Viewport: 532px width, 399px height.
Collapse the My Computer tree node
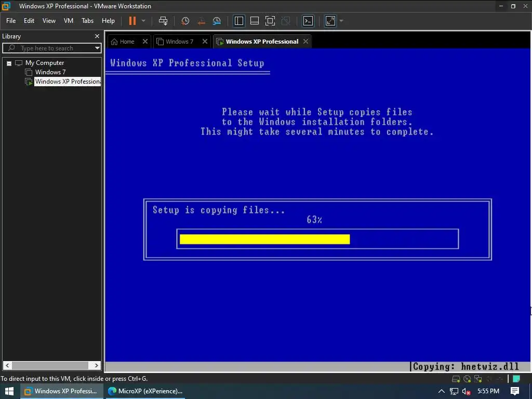(x=9, y=63)
